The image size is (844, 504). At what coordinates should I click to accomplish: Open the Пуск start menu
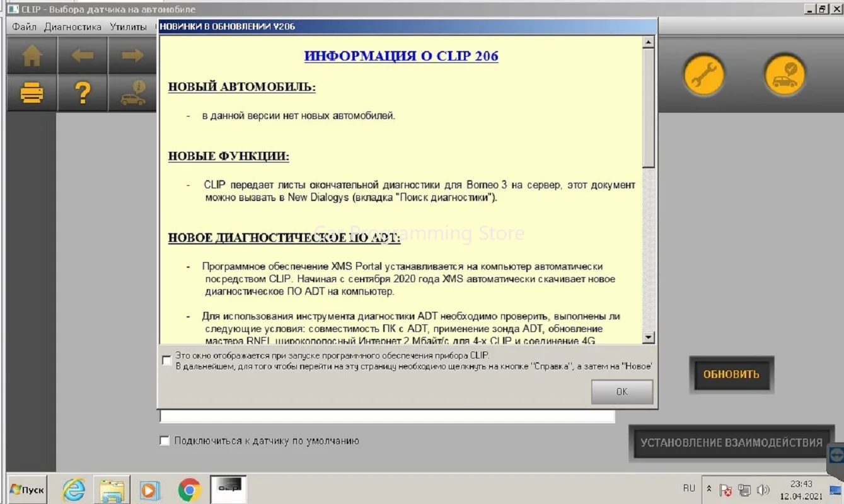[28, 490]
